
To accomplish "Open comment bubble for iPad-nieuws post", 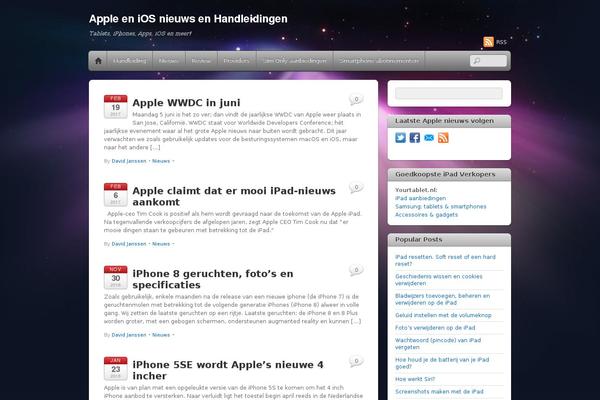I will [x=356, y=188].
